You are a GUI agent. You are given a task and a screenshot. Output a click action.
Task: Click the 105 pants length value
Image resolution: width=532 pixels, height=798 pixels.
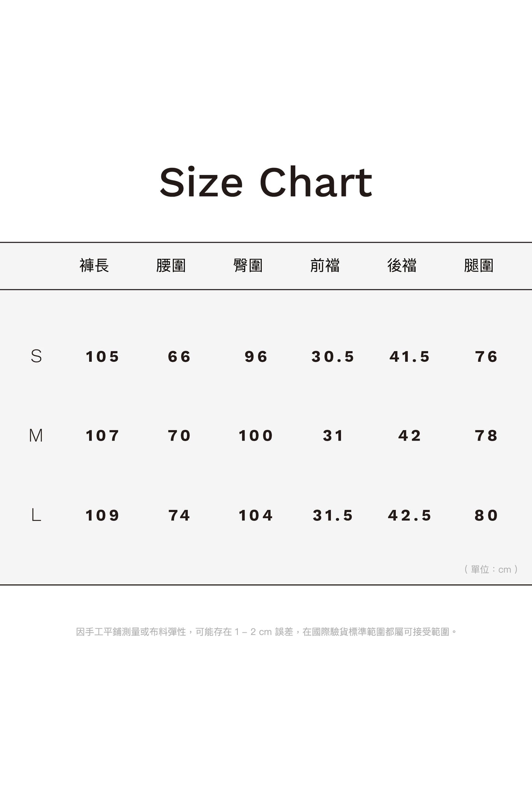click(x=102, y=357)
